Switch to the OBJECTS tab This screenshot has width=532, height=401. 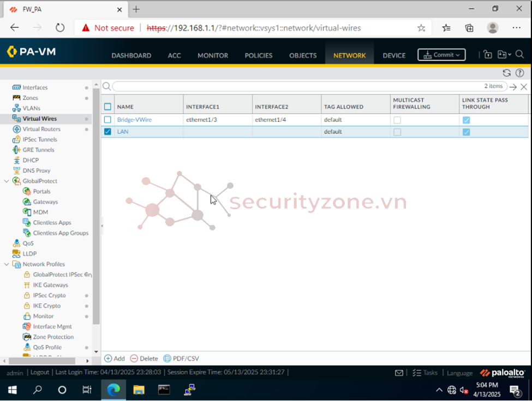pyautogui.click(x=303, y=55)
